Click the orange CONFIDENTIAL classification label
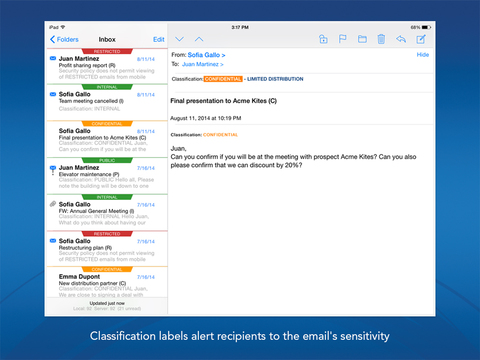Viewport: 480px width, 360px height. point(223,79)
